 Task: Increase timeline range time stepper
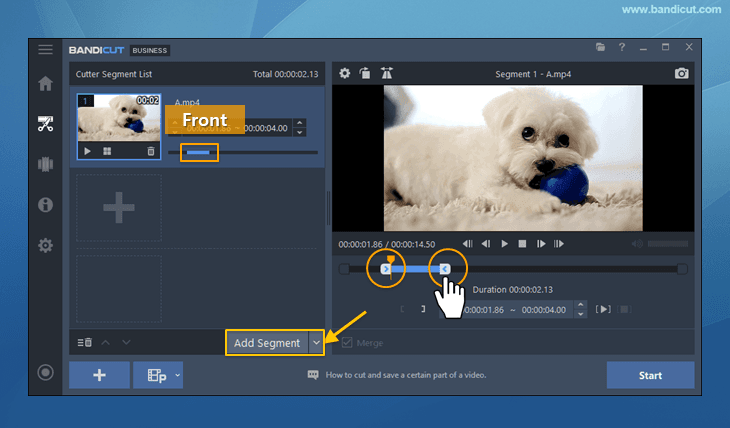click(581, 305)
